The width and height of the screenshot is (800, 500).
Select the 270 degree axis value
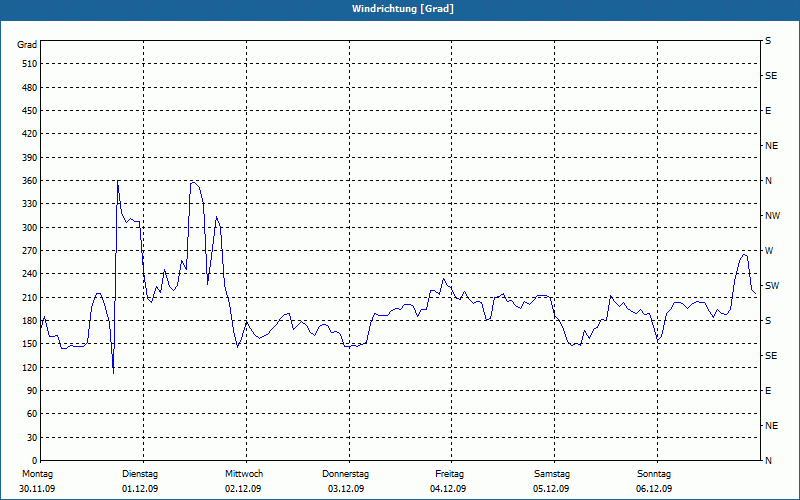click(30, 251)
